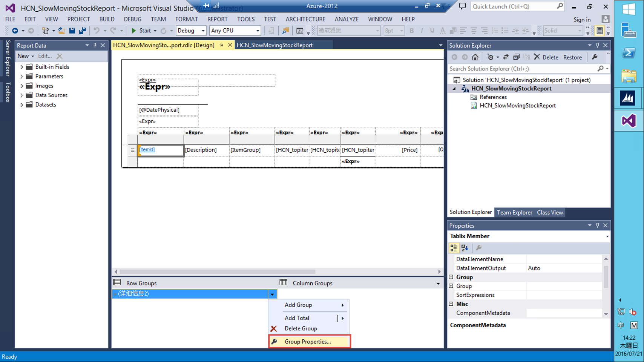Pin the Report Data panel
The width and height of the screenshot is (644, 362).
[95, 45]
